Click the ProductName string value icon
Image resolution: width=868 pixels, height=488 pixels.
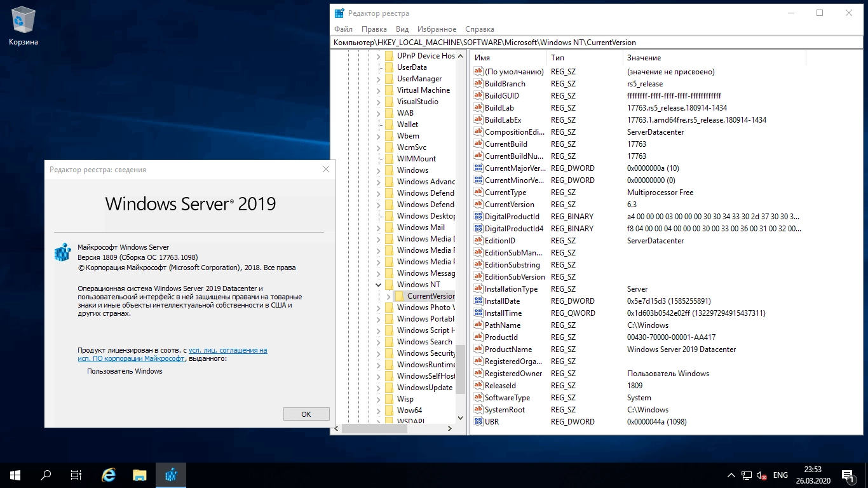point(478,349)
